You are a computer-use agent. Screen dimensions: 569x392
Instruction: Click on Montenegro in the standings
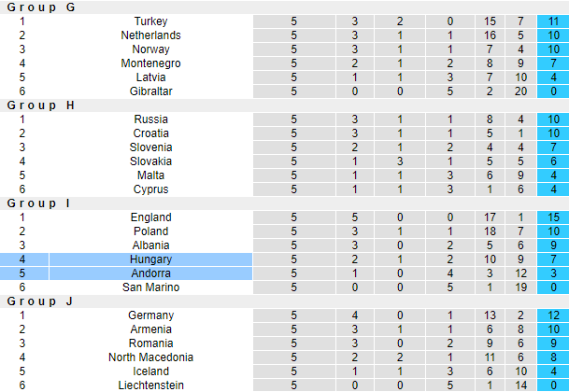(x=150, y=63)
